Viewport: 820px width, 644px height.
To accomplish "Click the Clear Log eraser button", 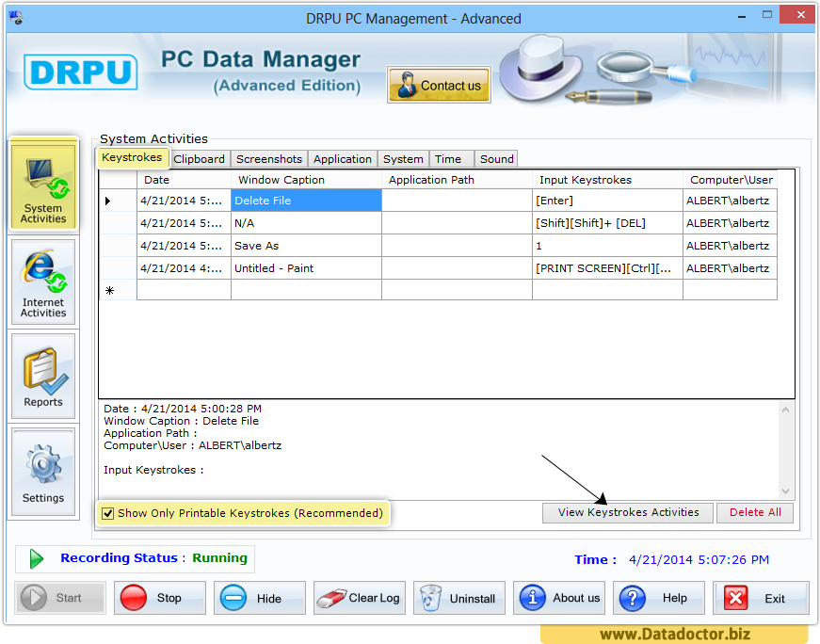I will [x=360, y=598].
